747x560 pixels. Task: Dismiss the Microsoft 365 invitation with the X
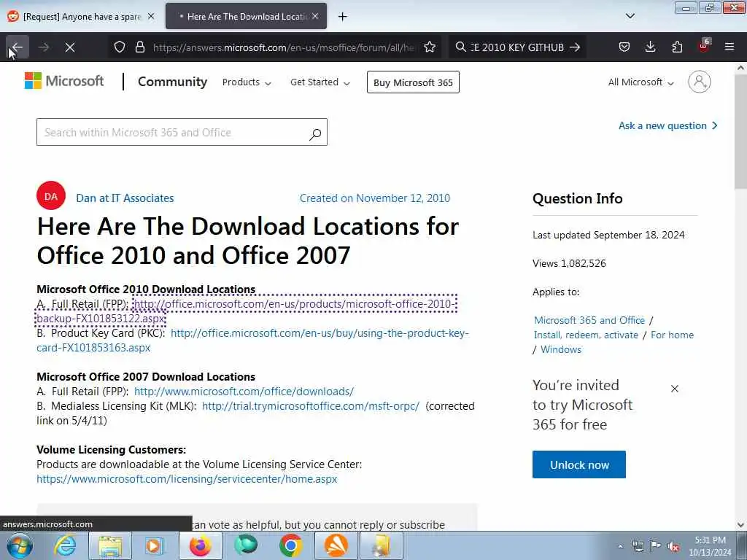point(675,389)
